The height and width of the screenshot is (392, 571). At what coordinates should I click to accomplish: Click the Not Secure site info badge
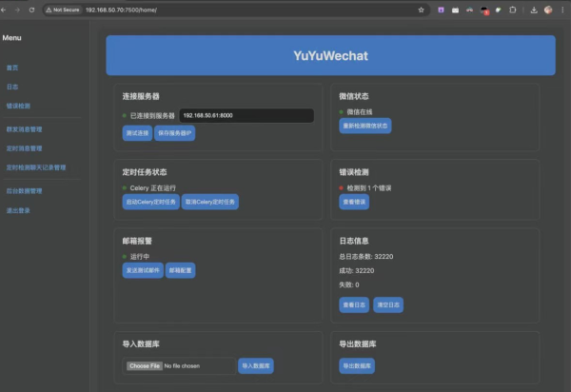[x=63, y=10]
